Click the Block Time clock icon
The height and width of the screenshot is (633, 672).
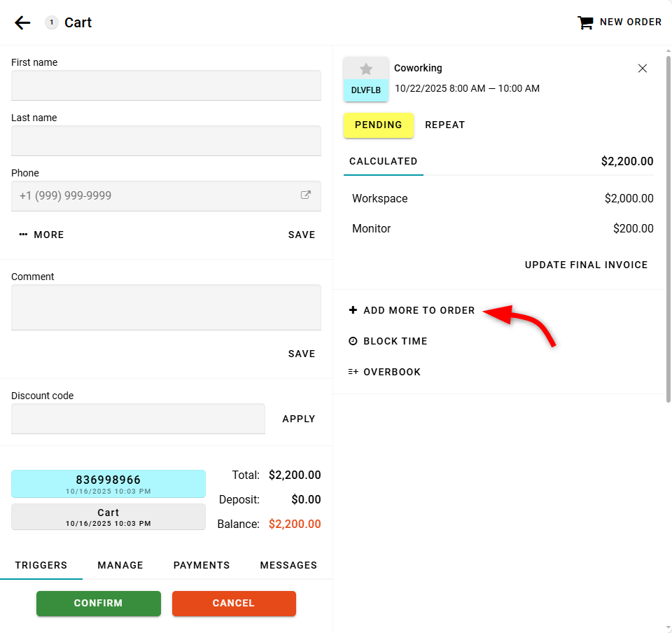353,341
